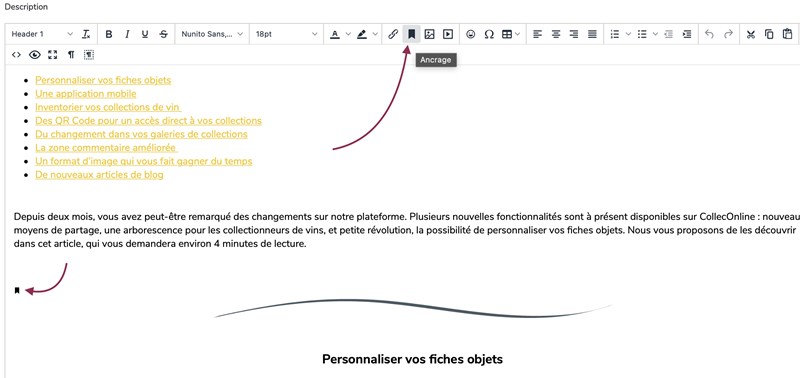Insert a special character with the omega icon
This screenshot has height=378, width=800.
[489, 34]
